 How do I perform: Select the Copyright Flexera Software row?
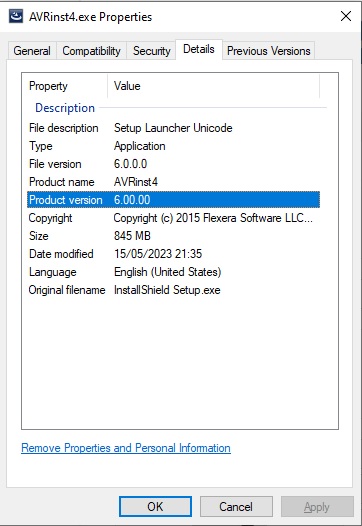173,218
